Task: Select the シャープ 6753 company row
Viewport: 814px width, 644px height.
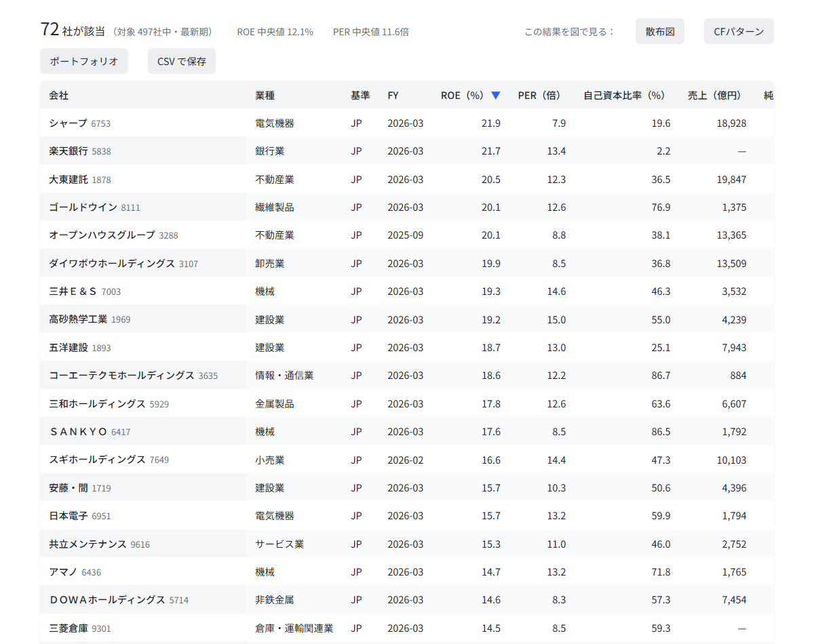Action: click(407, 123)
